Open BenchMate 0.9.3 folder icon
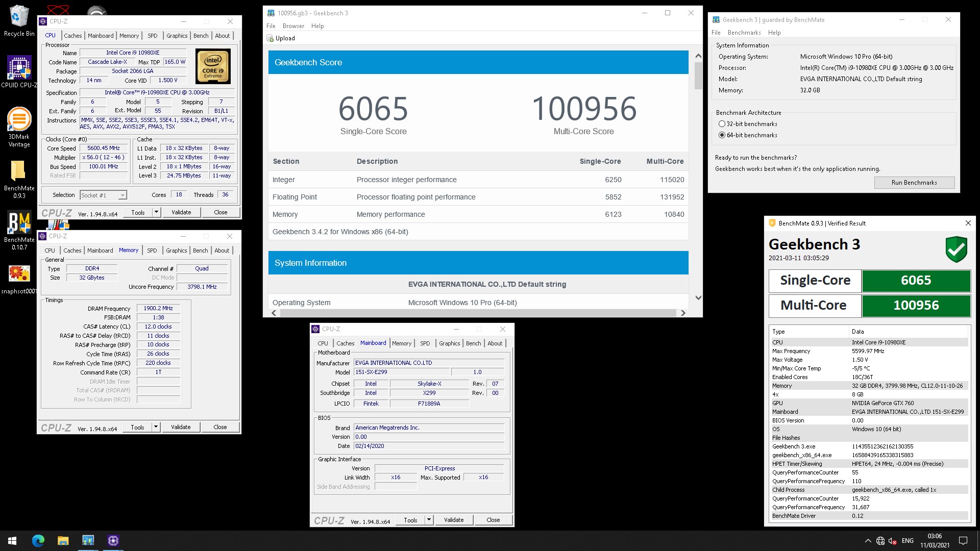This screenshot has height=551, width=980. (x=19, y=179)
